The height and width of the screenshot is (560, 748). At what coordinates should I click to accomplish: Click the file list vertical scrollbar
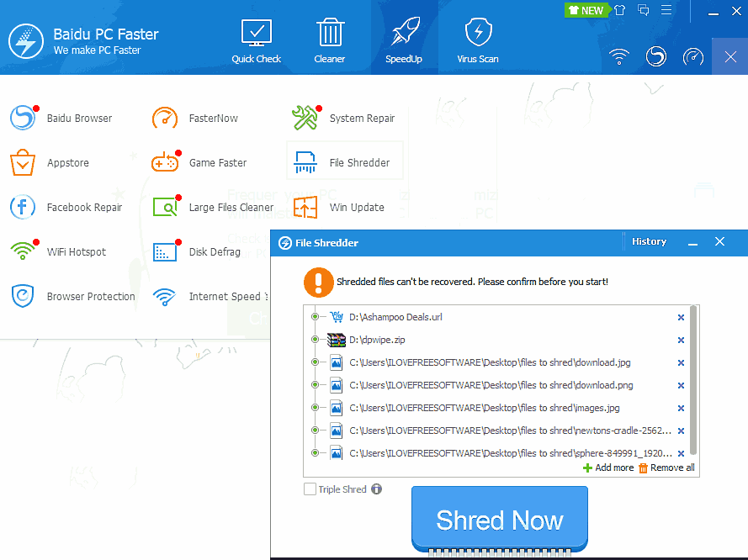(x=693, y=380)
